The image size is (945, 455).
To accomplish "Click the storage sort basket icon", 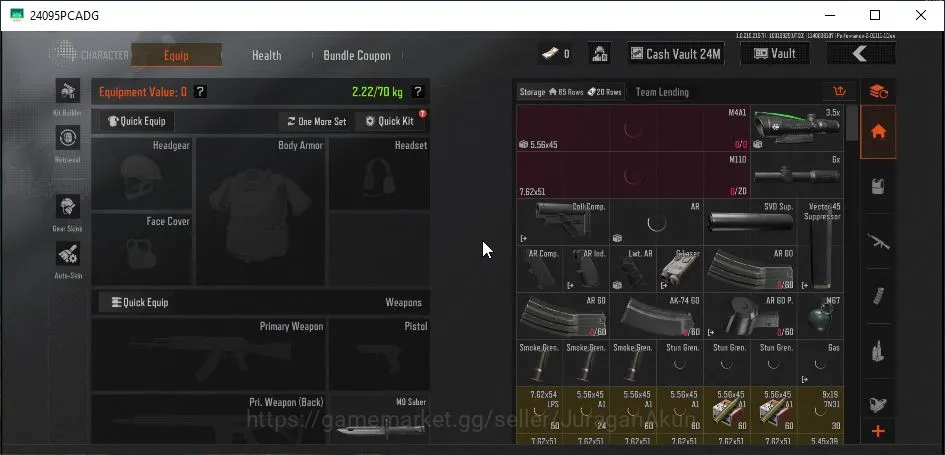I will (840, 92).
